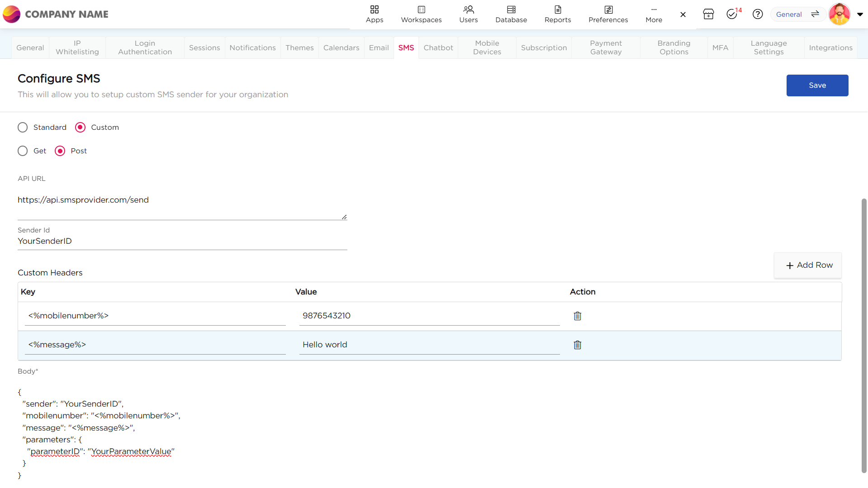This screenshot has width=868, height=488.
Task: Open the Apps grid icon
Action: tap(374, 10)
